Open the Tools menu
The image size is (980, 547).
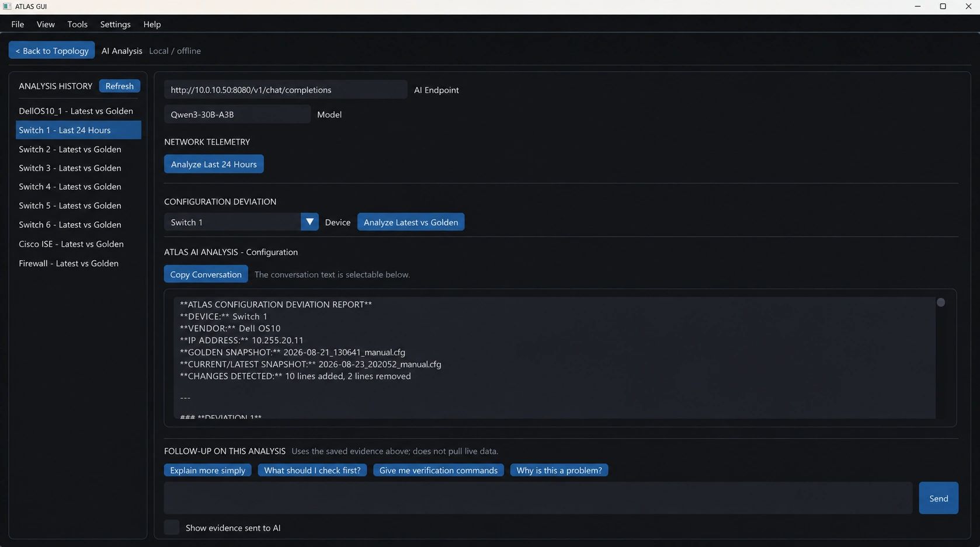click(x=77, y=25)
